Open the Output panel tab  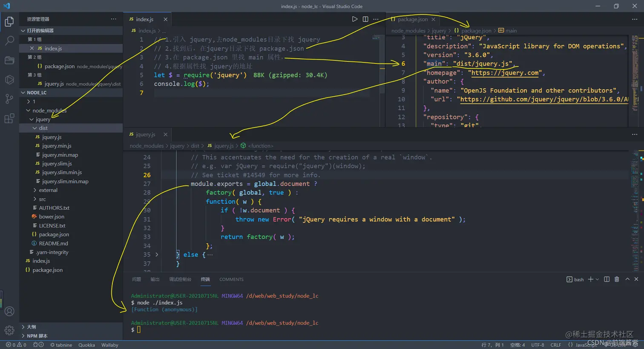(155, 279)
